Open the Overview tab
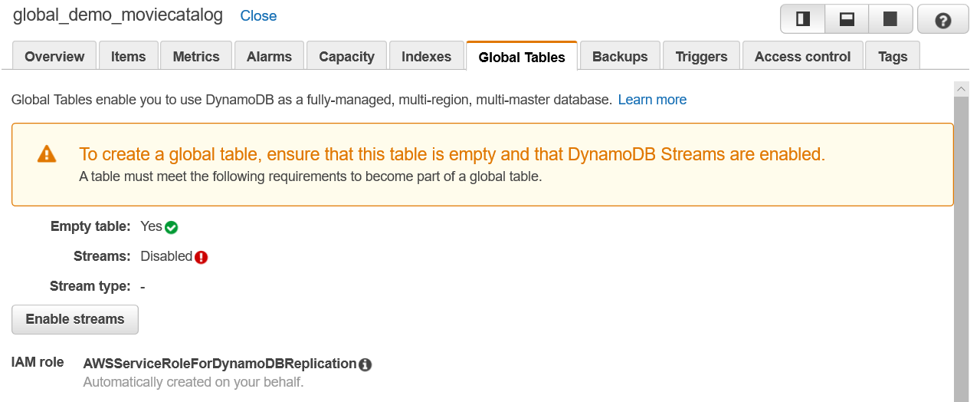Screen dimensions: 980x402 click(54, 57)
